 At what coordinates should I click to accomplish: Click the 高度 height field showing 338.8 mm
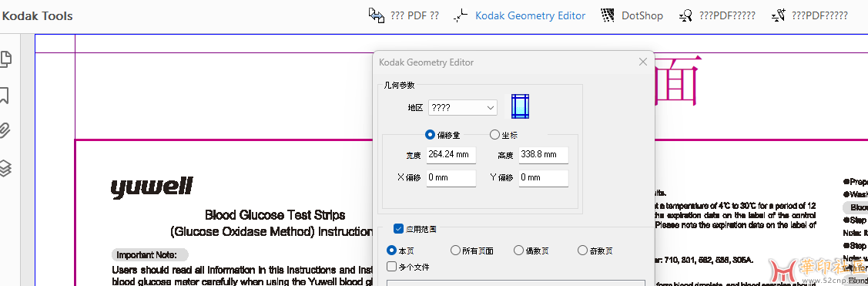click(544, 155)
